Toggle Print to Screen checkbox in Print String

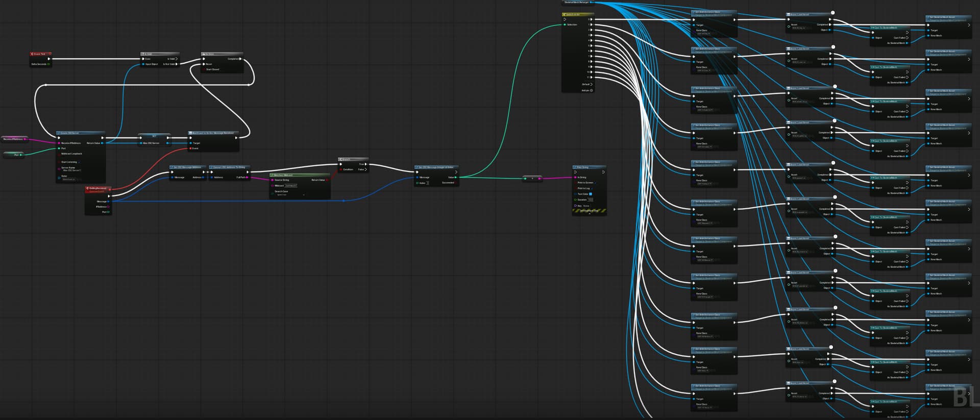[x=596, y=183]
